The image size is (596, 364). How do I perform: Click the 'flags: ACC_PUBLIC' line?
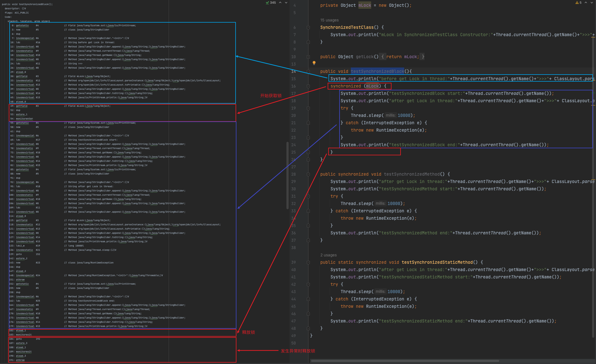pyautogui.click(x=17, y=13)
